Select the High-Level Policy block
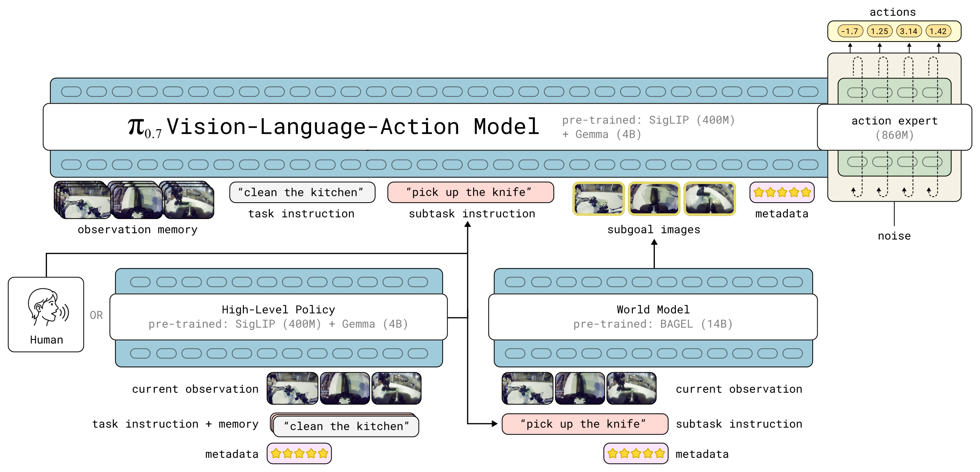This screenshot has width=980, height=472. point(279,317)
